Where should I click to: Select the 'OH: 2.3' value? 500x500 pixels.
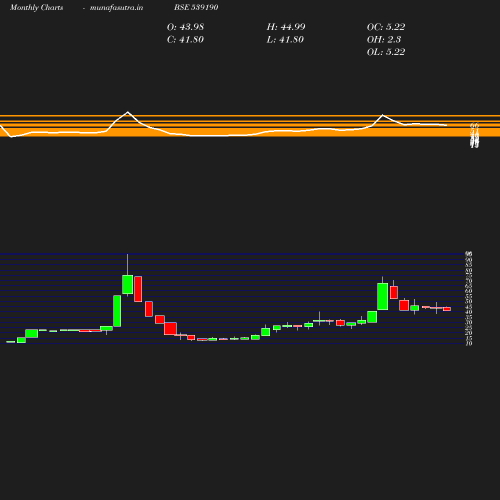384,40
